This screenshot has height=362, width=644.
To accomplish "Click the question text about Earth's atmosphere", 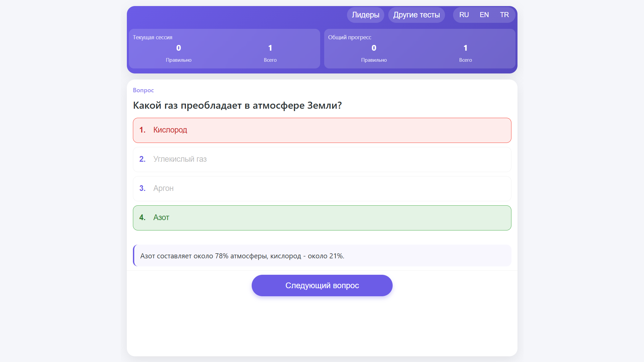I will (x=238, y=105).
